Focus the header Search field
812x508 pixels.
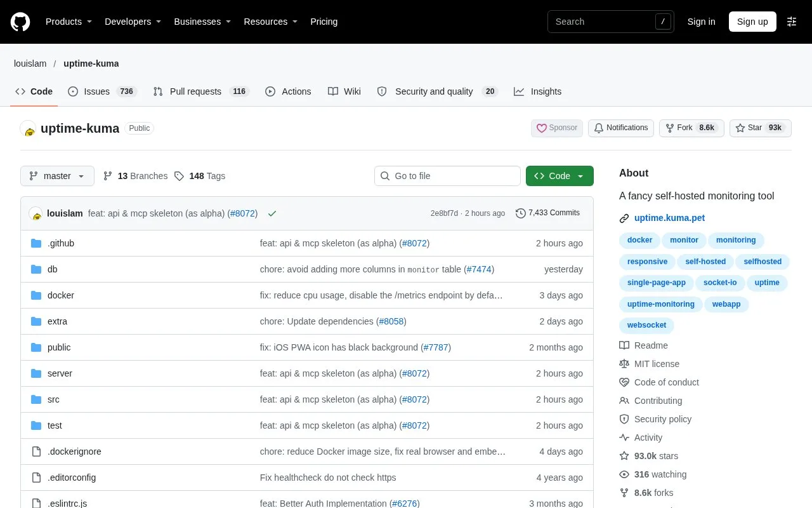(610, 22)
